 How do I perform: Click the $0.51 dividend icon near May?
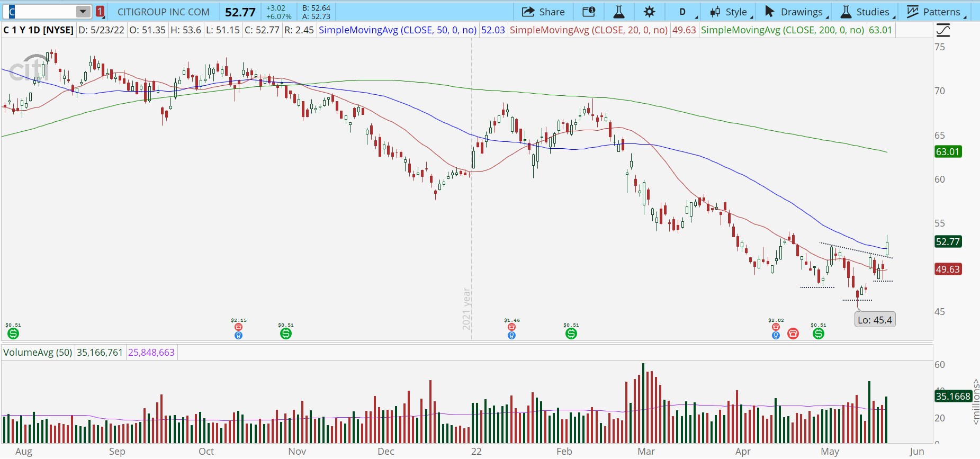[x=819, y=334]
